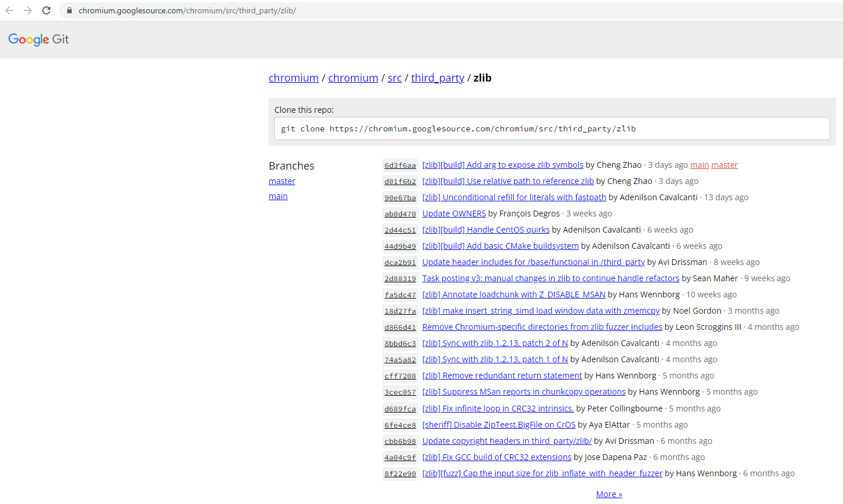
Task: Open the master branch under Branches
Action: pos(282,181)
